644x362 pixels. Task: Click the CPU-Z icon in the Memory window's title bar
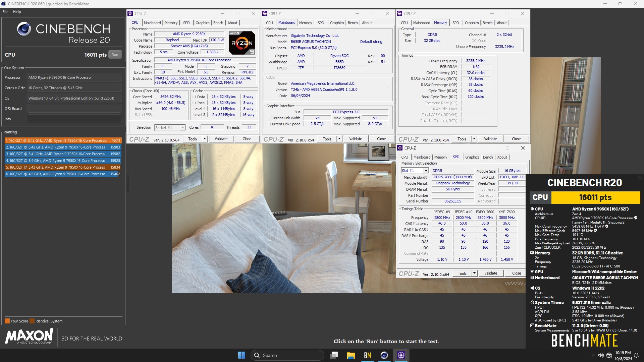coord(399,13)
